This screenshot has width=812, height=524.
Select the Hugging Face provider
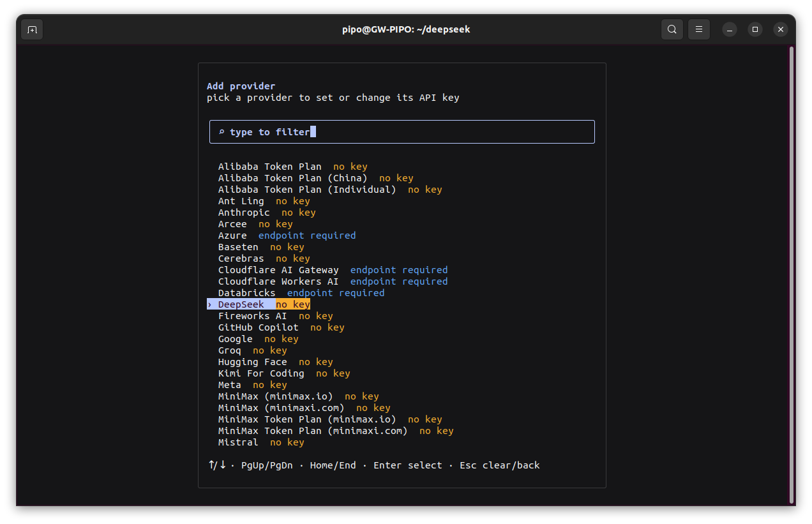(275, 362)
